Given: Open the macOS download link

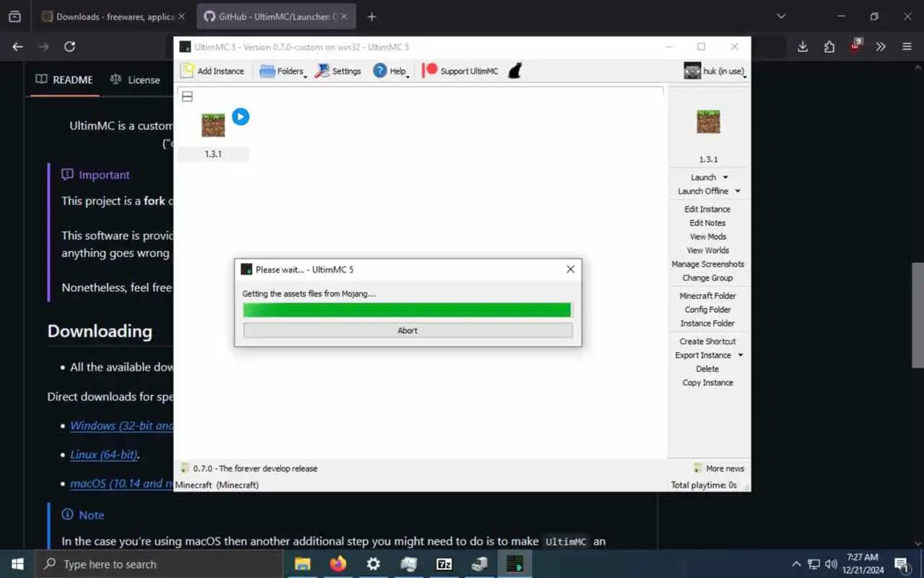Looking at the screenshot, I should click(122, 483).
